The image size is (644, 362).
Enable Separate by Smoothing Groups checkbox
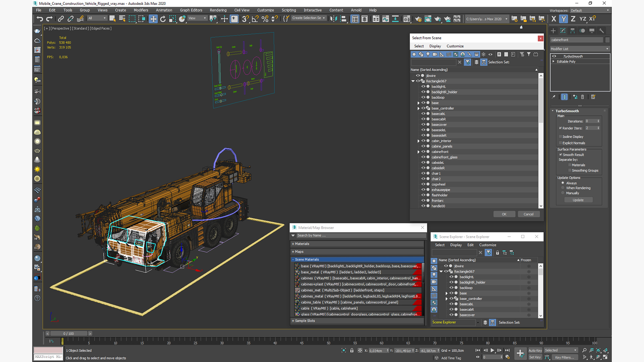pyautogui.click(x=570, y=170)
